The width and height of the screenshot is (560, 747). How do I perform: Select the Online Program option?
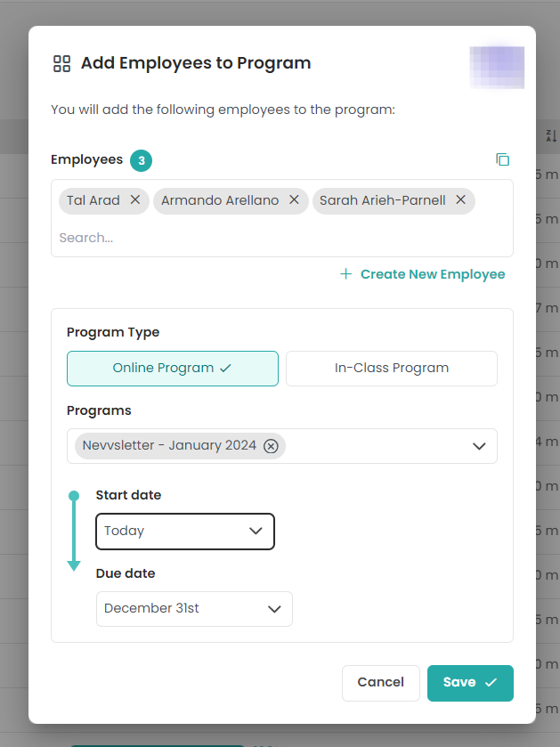pyautogui.click(x=172, y=368)
